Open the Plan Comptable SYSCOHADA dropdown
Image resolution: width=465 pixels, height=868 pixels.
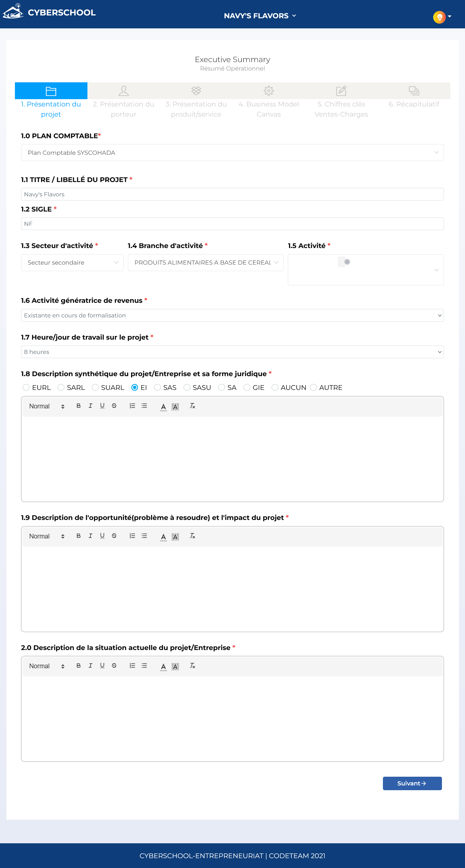coord(232,153)
